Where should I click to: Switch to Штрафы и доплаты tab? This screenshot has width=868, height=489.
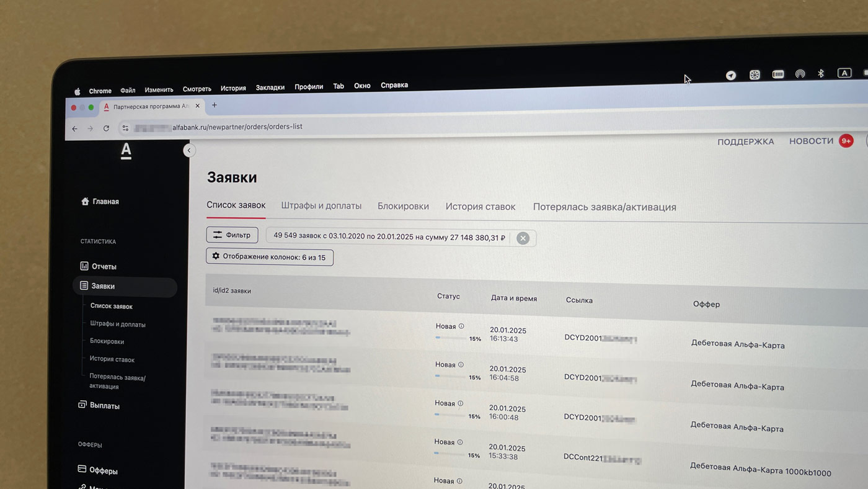tap(321, 206)
